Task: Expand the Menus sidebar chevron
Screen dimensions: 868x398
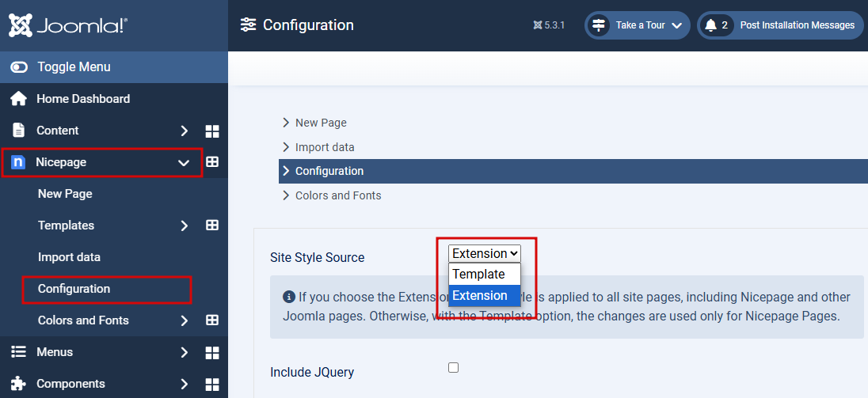Action: tap(185, 352)
